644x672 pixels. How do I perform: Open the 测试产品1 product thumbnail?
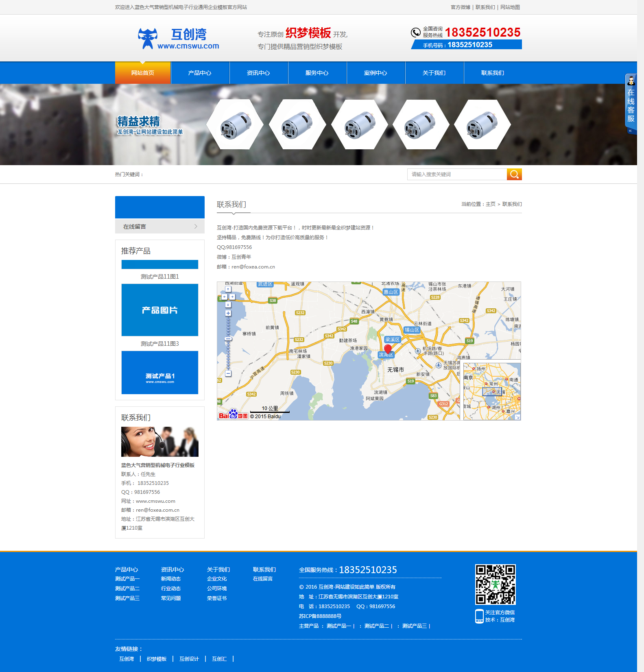click(160, 373)
